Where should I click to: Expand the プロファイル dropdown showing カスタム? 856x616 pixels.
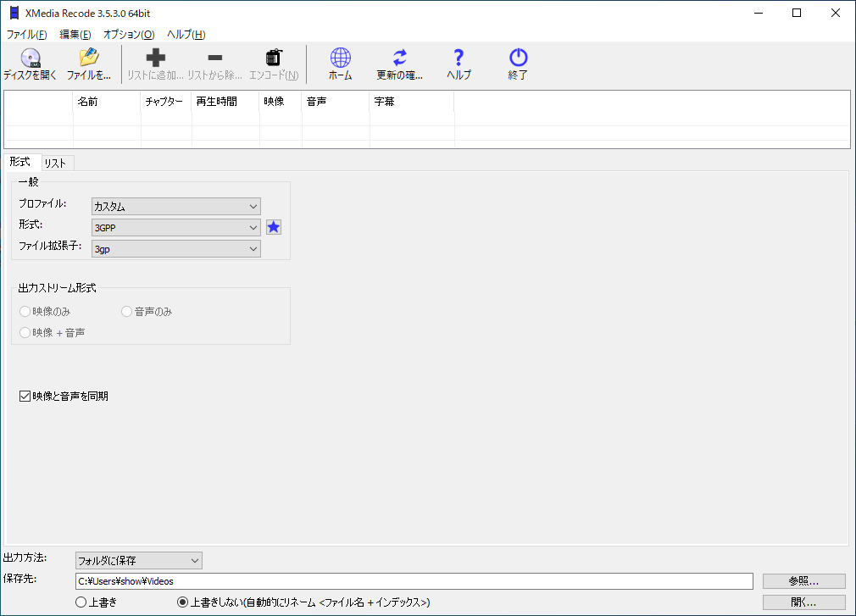175,206
